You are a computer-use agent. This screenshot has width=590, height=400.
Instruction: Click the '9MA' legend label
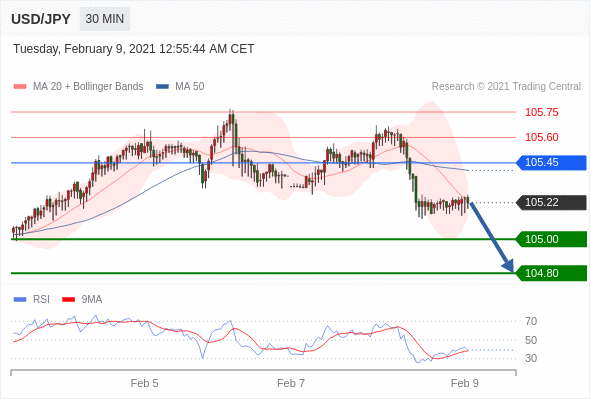[92, 300]
